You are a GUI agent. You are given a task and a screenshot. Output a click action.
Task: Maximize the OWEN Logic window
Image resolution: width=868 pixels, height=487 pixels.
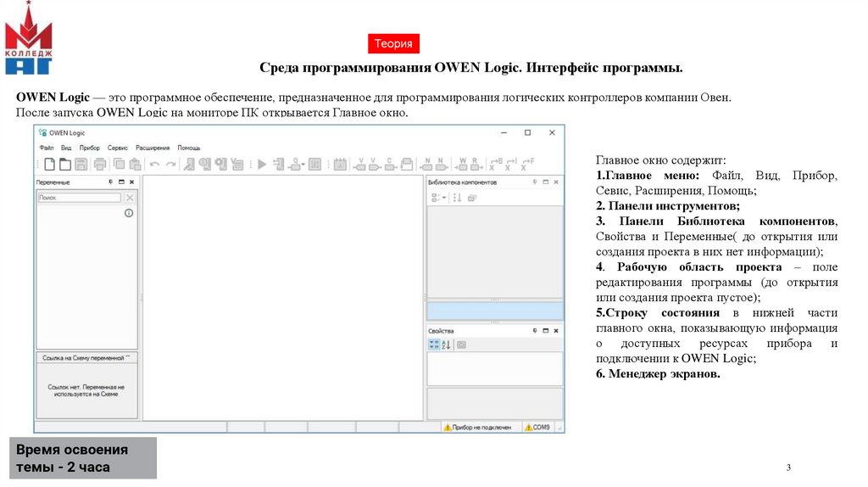click(x=527, y=133)
